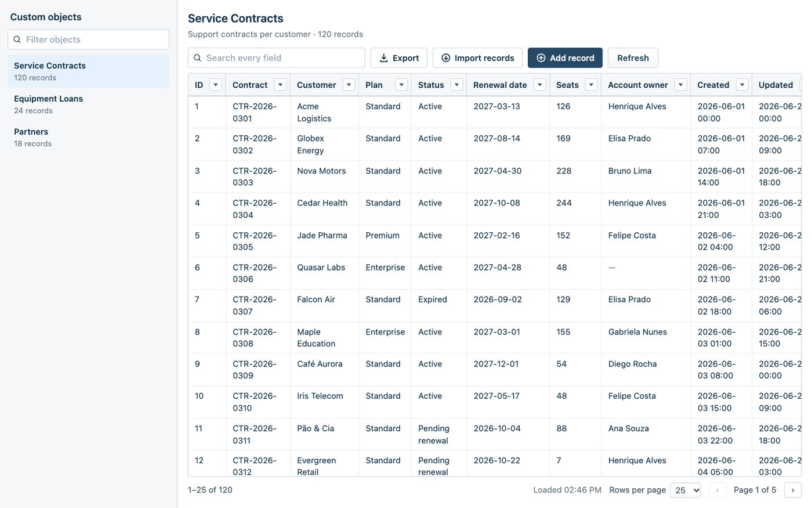Click the Export button
This screenshot has height=508, width=812.
[x=399, y=58]
